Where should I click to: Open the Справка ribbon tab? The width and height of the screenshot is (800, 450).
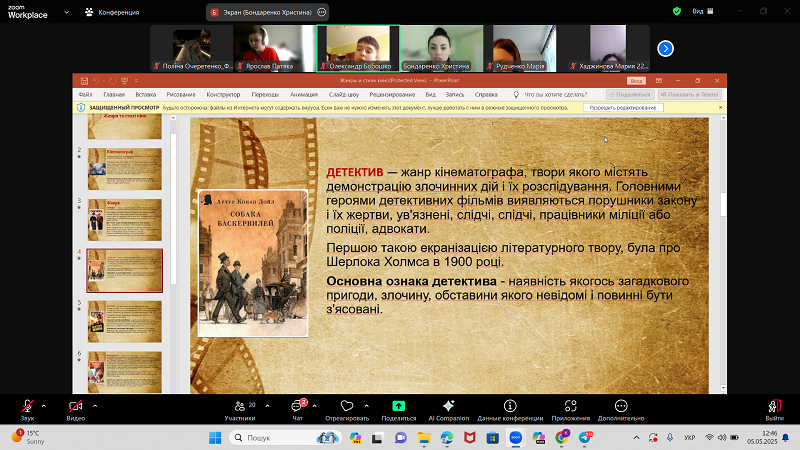[486, 94]
